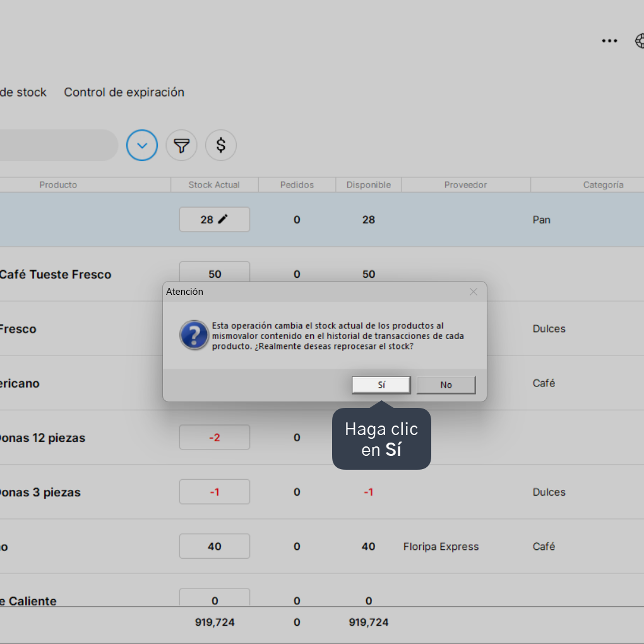The width and height of the screenshot is (644, 644).
Task: Select the Donas 3 piezas product
Action: click(40, 492)
